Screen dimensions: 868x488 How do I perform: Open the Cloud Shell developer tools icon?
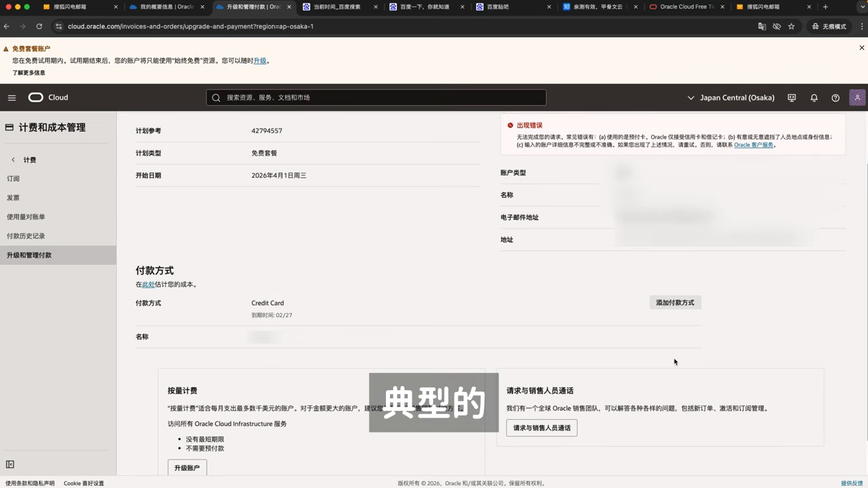pos(791,98)
